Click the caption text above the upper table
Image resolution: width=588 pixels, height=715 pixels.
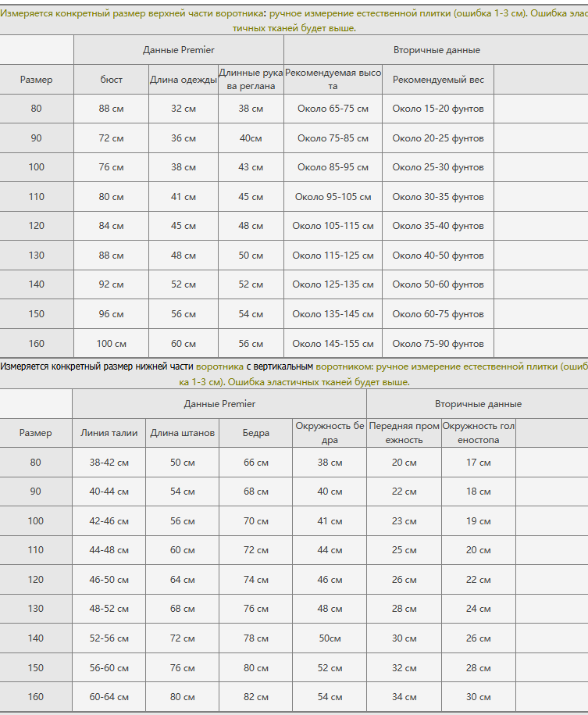(294, 20)
